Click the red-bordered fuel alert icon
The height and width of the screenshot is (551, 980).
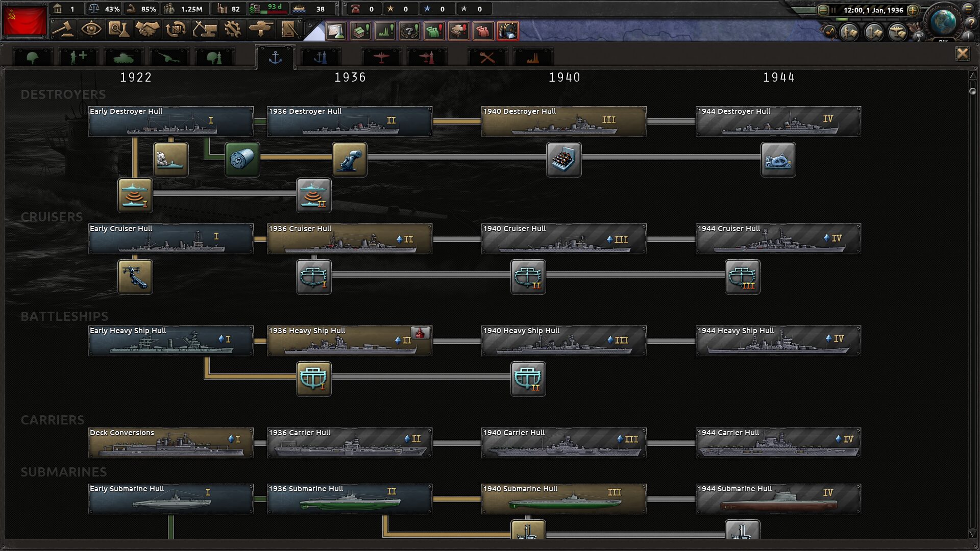point(507,31)
